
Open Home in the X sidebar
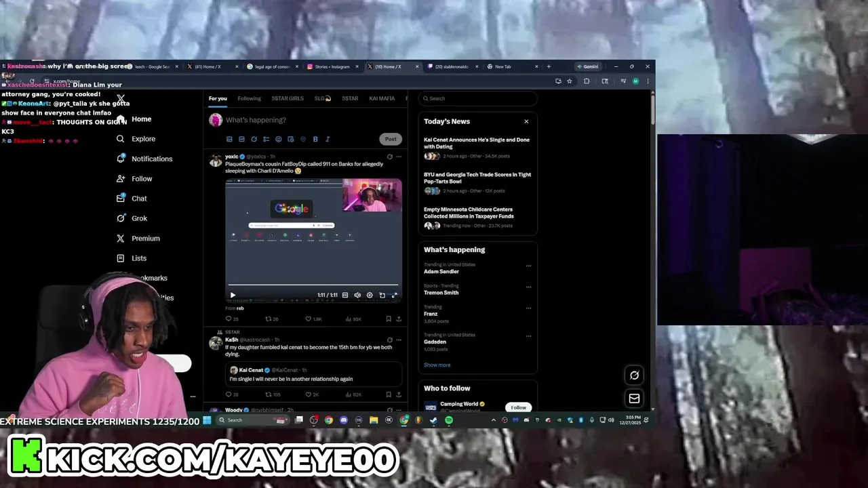click(134, 119)
